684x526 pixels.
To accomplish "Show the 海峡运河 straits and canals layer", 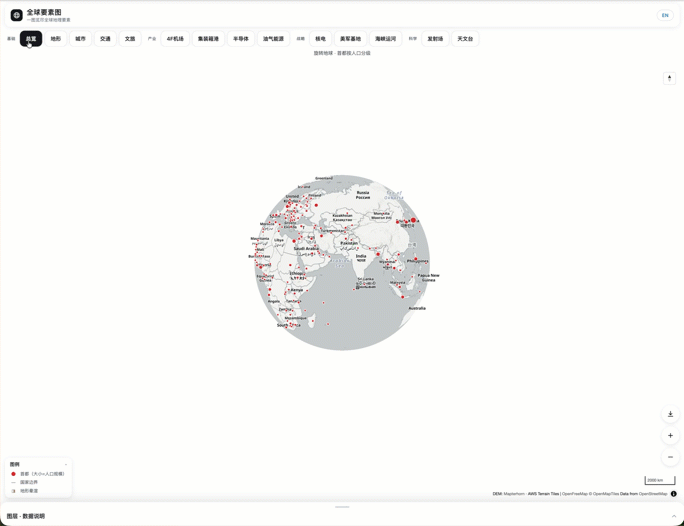I will (x=385, y=39).
